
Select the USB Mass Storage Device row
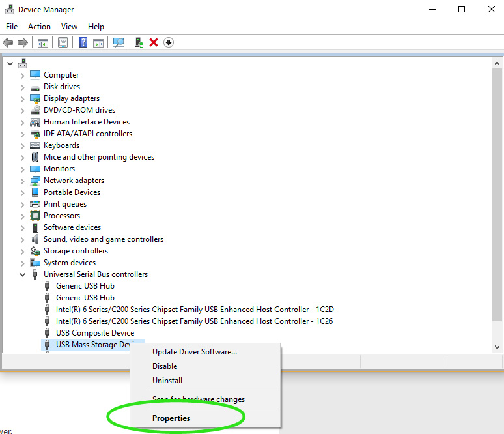92,345
